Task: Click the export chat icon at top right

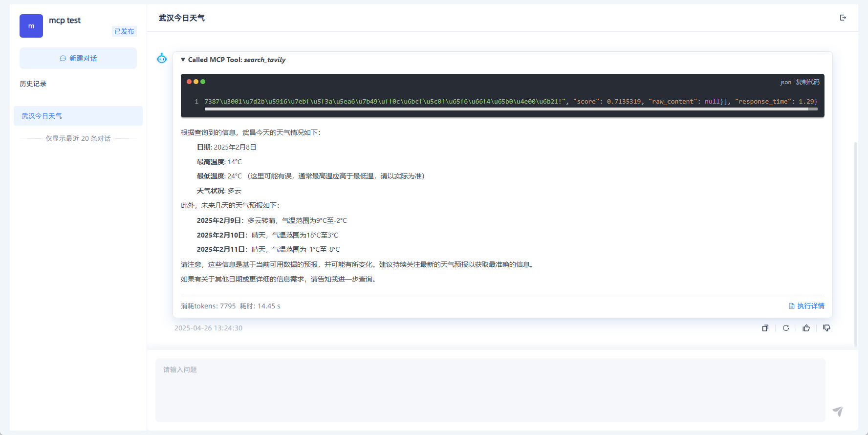Action: [843, 18]
